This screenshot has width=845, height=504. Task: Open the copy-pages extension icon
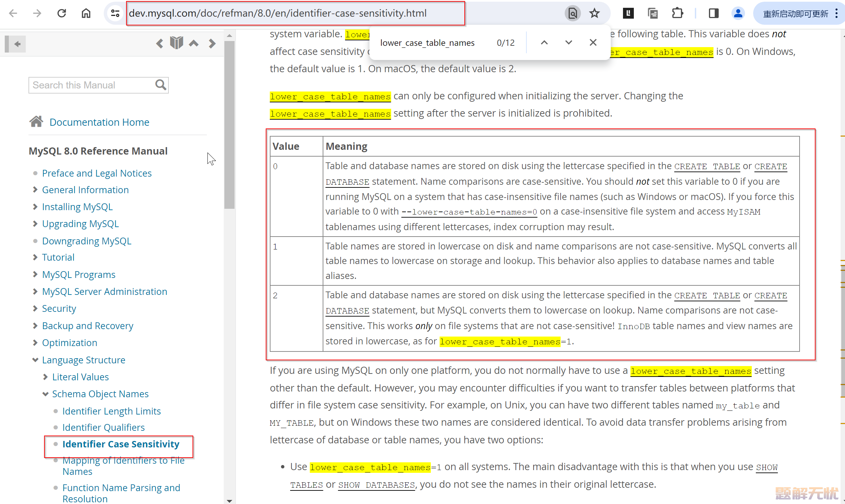tap(653, 13)
